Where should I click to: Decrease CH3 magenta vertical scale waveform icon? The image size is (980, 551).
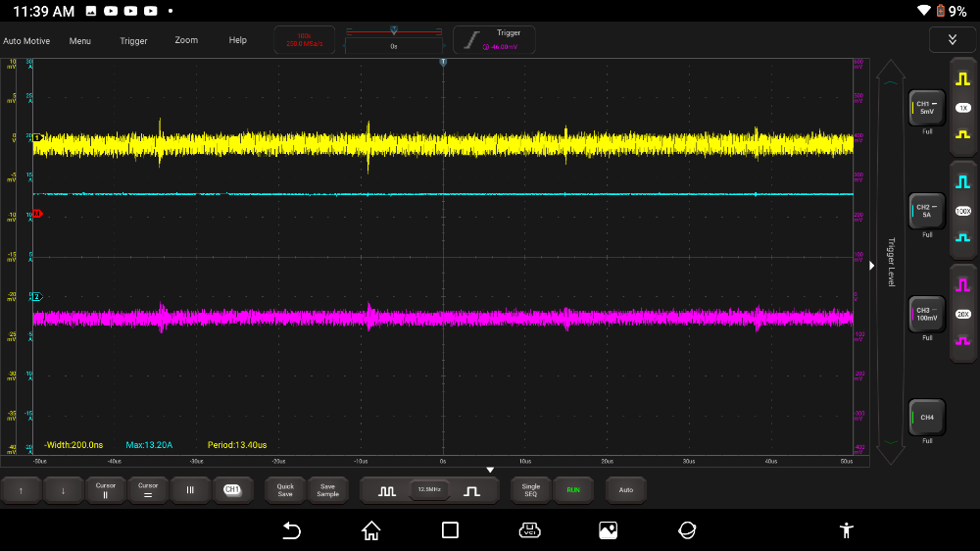click(963, 339)
